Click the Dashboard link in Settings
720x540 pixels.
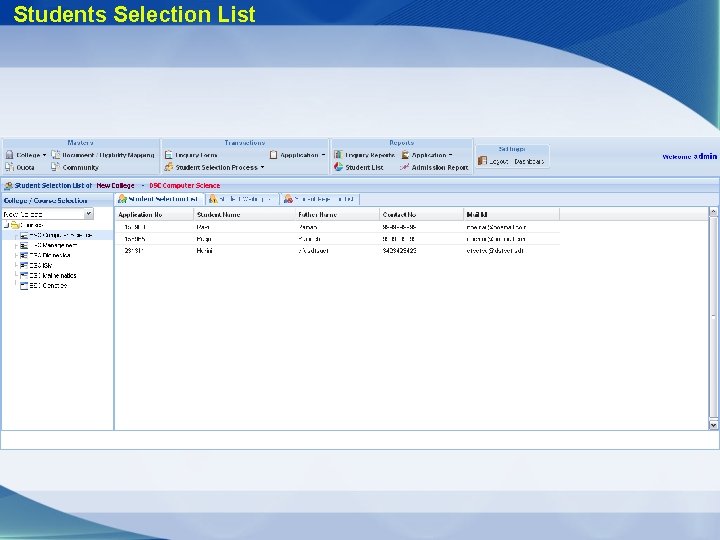coord(529,161)
